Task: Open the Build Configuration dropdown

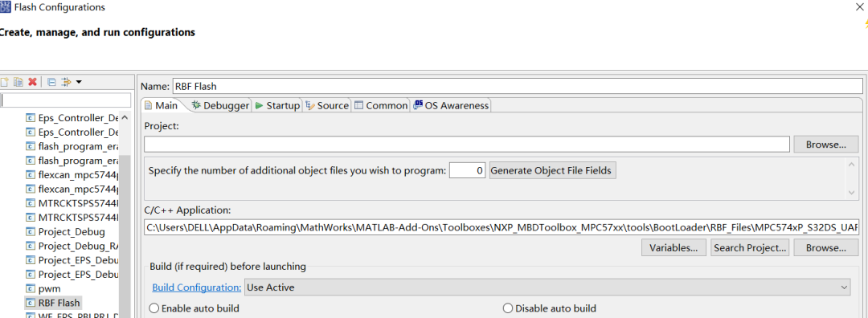Action: pyautogui.click(x=547, y=287)
